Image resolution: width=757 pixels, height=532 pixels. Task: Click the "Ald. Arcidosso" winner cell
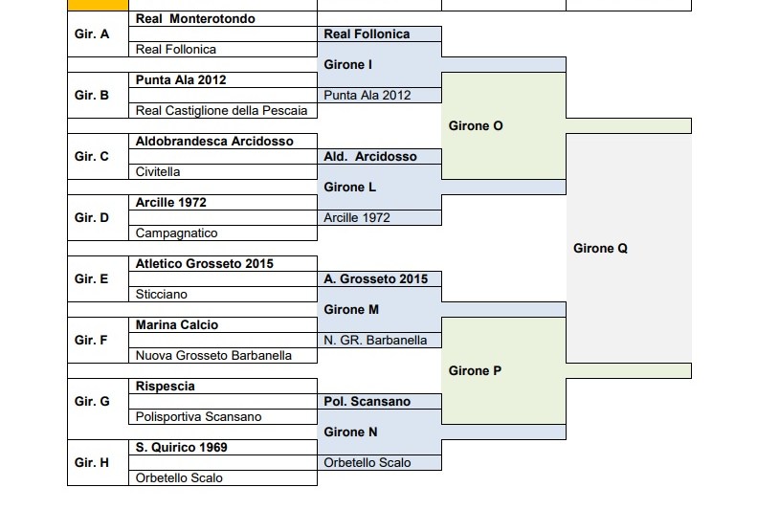370,157
